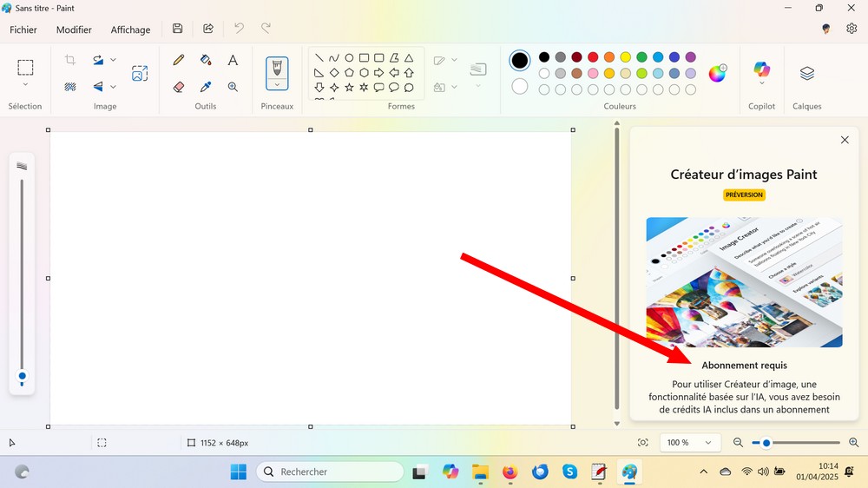Click the brush size slider handle
This screenshot has width=868, height=488.
pyautogui.click(x=23, y=376)
